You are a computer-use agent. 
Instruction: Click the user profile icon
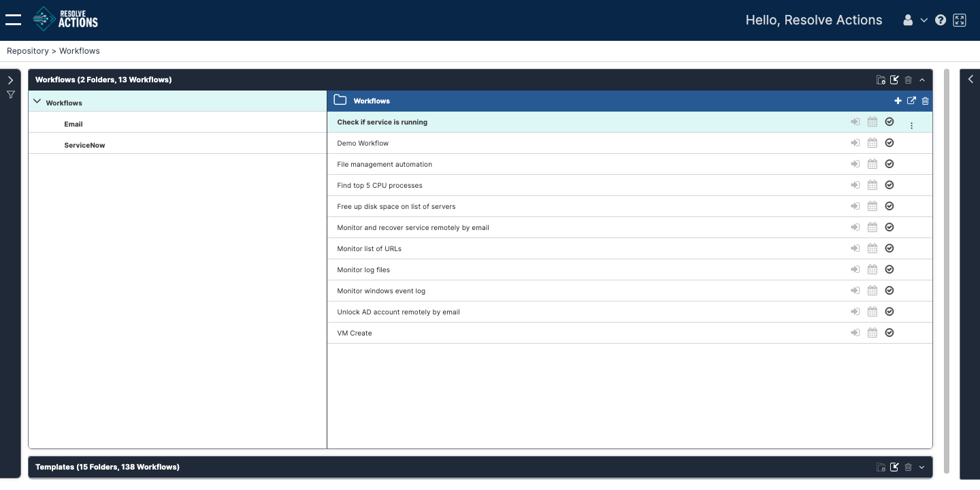coord(908,20)
